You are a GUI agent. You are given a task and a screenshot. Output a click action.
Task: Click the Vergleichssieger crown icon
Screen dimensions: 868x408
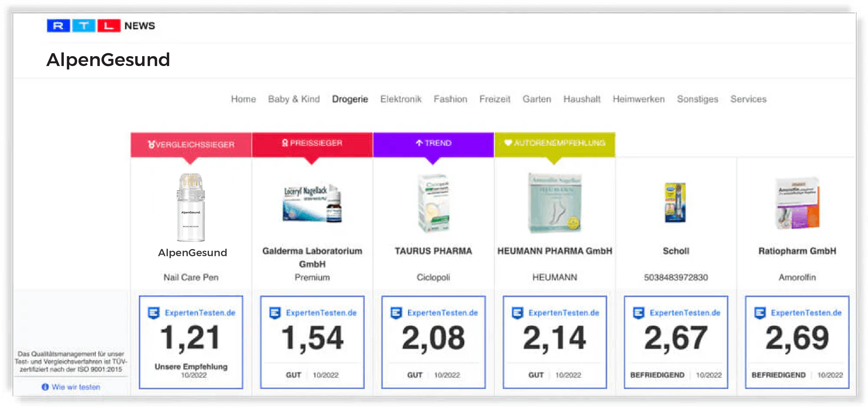151,145
